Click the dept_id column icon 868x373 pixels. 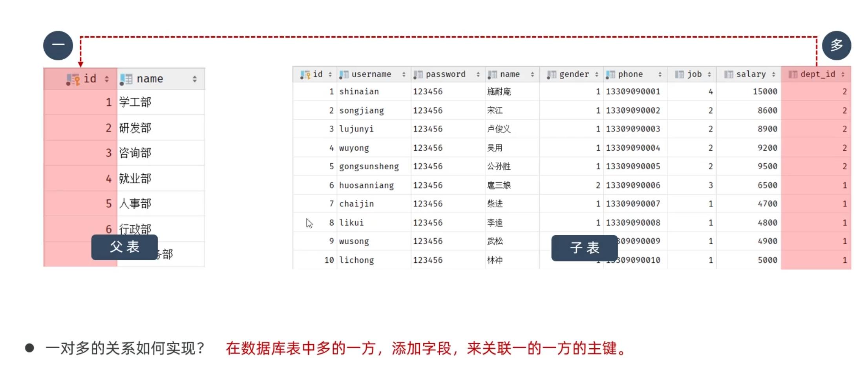[793, 75]
